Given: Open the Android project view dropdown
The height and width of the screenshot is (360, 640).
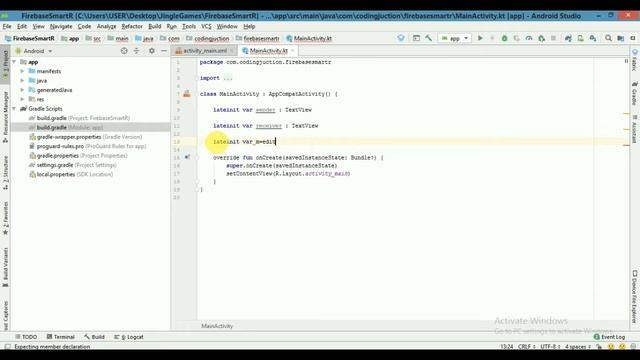Looking at the screenshot, I should 34,51.
